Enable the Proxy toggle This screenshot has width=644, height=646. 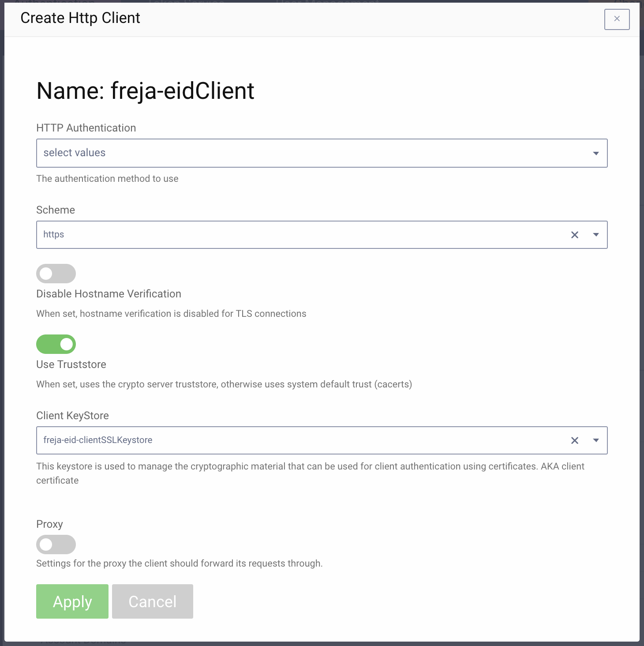click(x=56, y=545)
